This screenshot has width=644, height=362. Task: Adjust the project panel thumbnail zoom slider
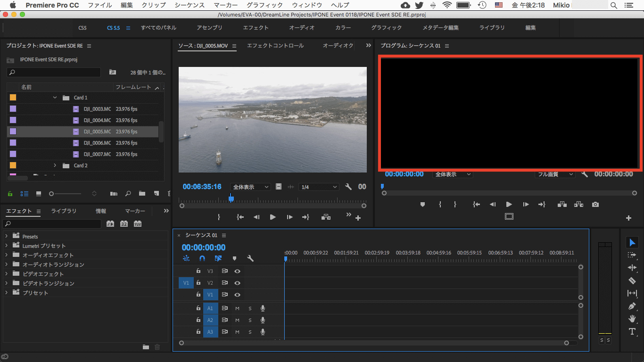click(52, 194)
